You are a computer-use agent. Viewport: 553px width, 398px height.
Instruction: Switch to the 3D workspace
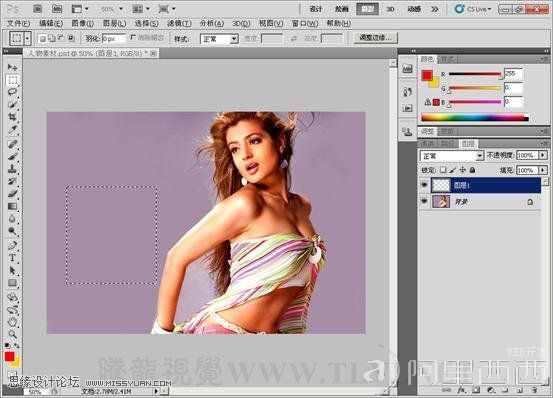(390, 9)
